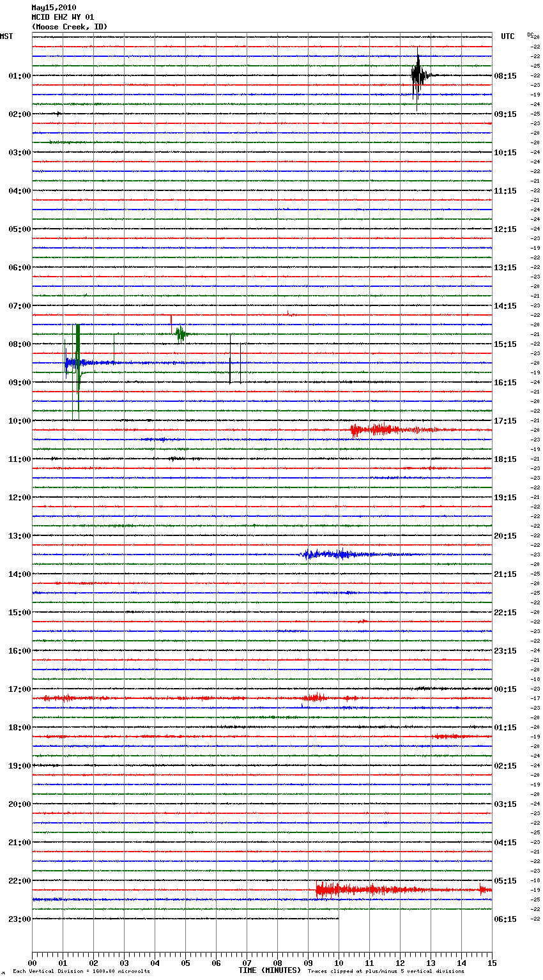
Task: Click the minute 09 tick label on bottom axis
Action: tap(308, 963)
